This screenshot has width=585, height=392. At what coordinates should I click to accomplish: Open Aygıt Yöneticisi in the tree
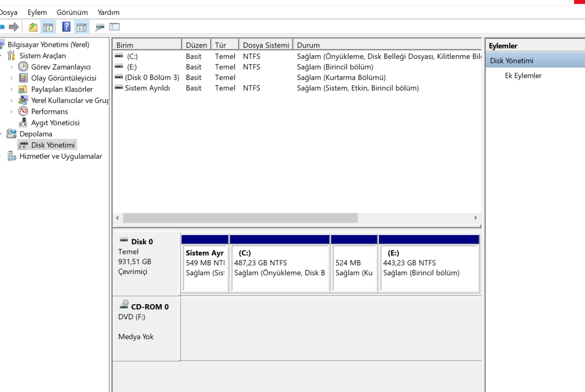click(55, 123)
